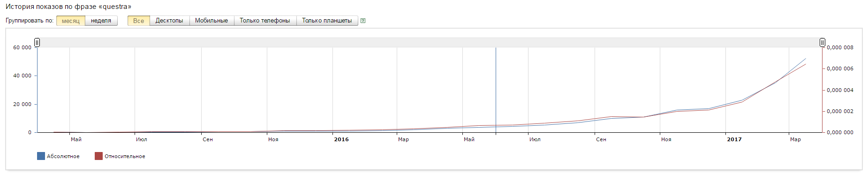The image size is (868, 175).
Task: Group the chart by неделя
Action: tap(101, 21)
